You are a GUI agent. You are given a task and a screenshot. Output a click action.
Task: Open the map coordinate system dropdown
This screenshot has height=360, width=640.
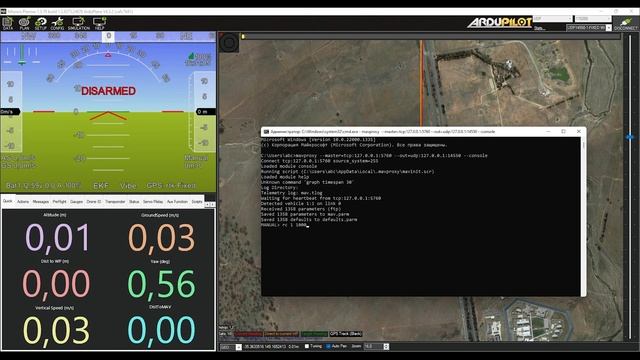231,347
